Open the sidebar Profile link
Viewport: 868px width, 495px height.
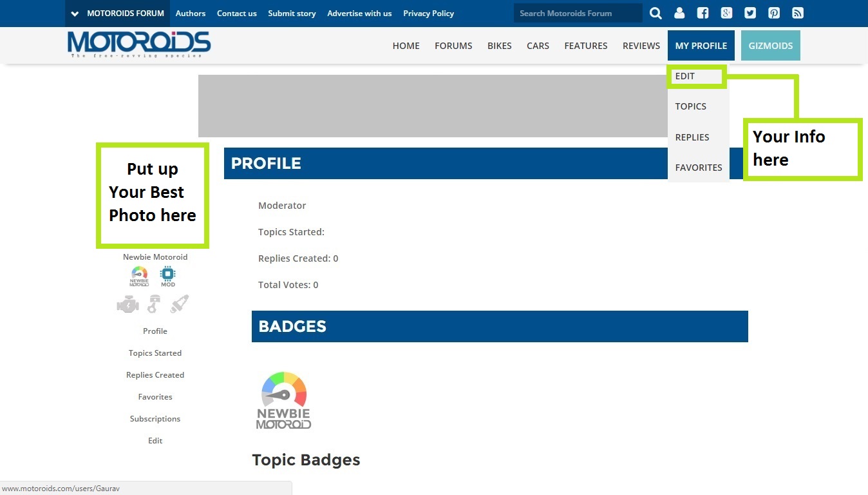pyautogui.click(x=155, y=331)
